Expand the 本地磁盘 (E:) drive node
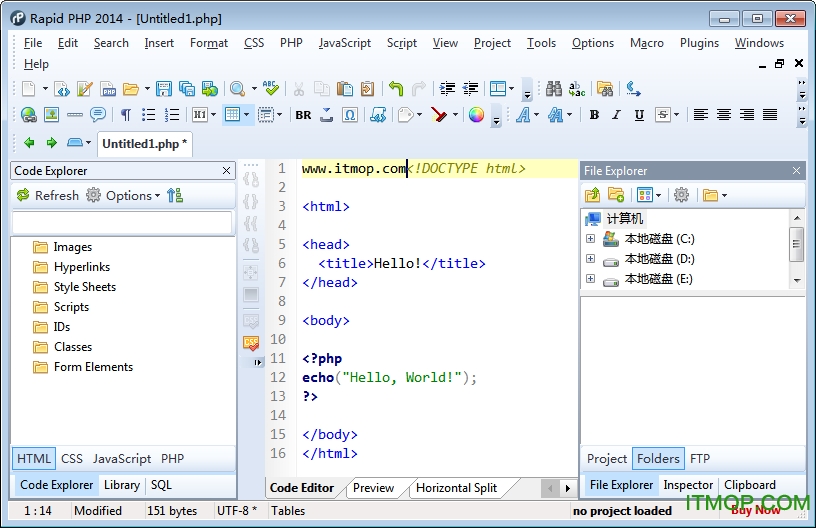 (x=590, y=279)
